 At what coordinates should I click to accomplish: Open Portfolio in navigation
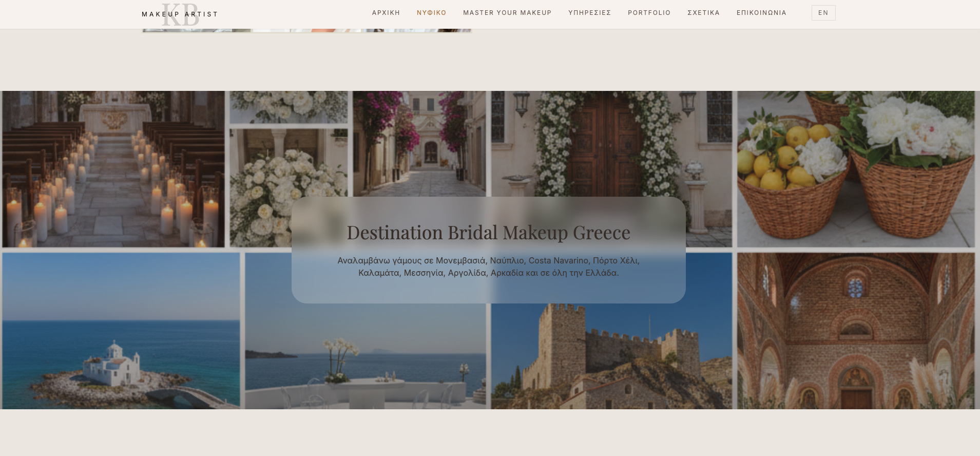(x=649, y=13)
